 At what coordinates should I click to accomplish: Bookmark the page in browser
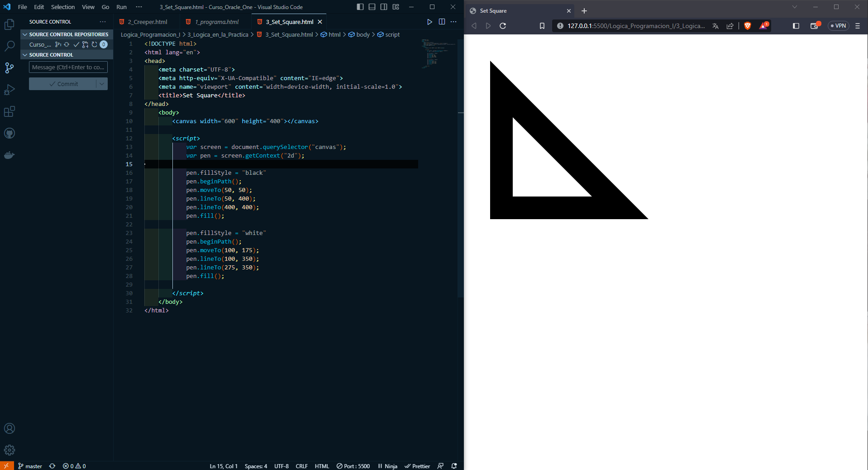point(542,26)
